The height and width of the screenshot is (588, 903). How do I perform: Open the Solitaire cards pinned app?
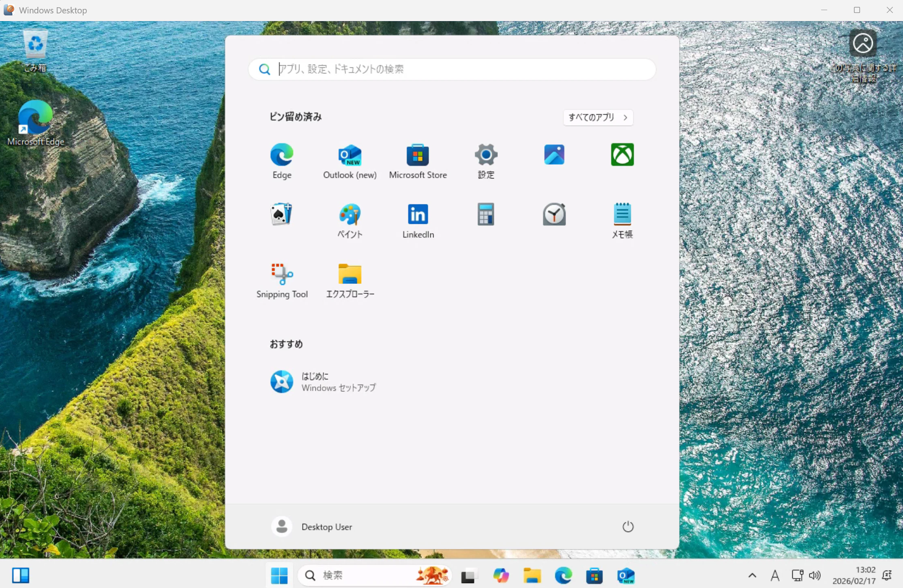282,214
